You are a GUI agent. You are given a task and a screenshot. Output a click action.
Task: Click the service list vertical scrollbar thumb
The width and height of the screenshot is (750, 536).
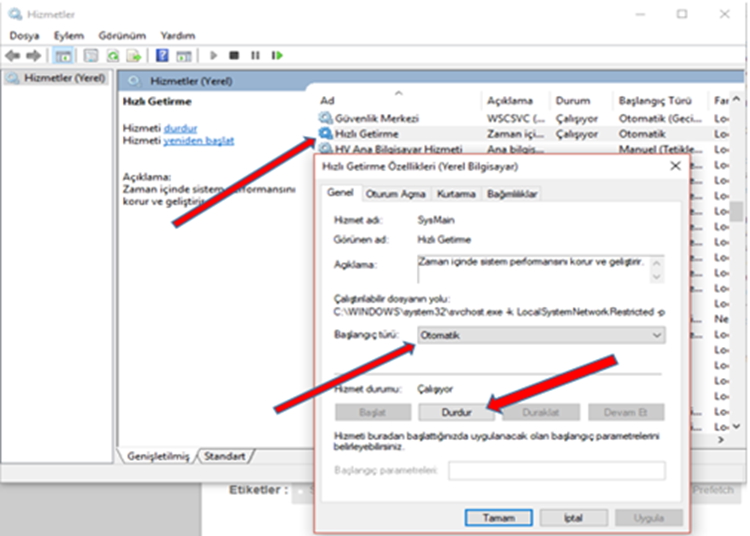point(737,212)
